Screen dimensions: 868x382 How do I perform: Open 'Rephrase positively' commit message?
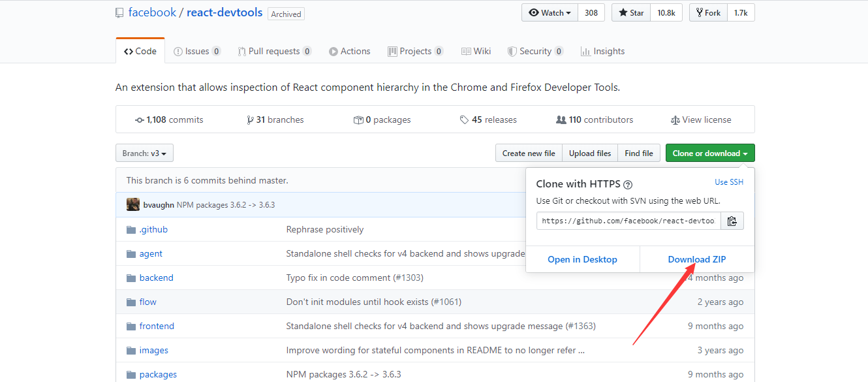[325, 230]
